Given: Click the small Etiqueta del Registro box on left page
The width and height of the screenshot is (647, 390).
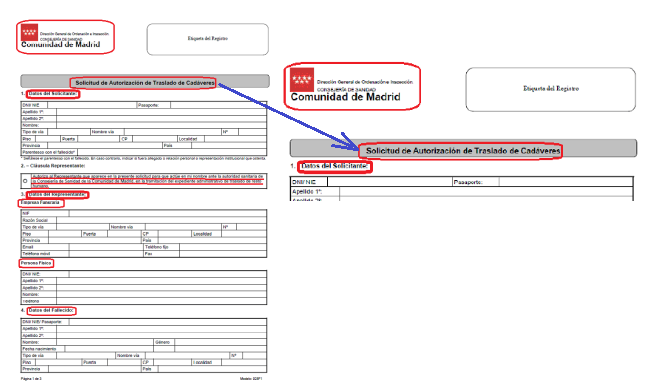Looking at the screenshot, I should [x=208, y=39].
